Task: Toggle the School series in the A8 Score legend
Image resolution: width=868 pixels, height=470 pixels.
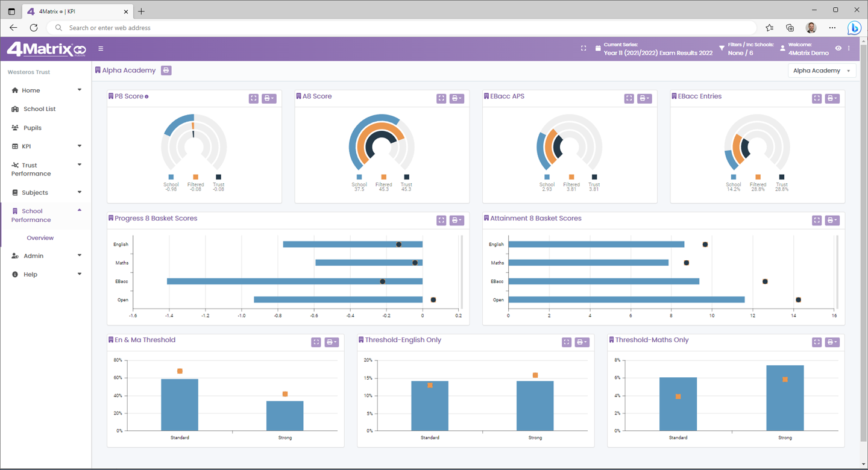Action: [359, 177]
